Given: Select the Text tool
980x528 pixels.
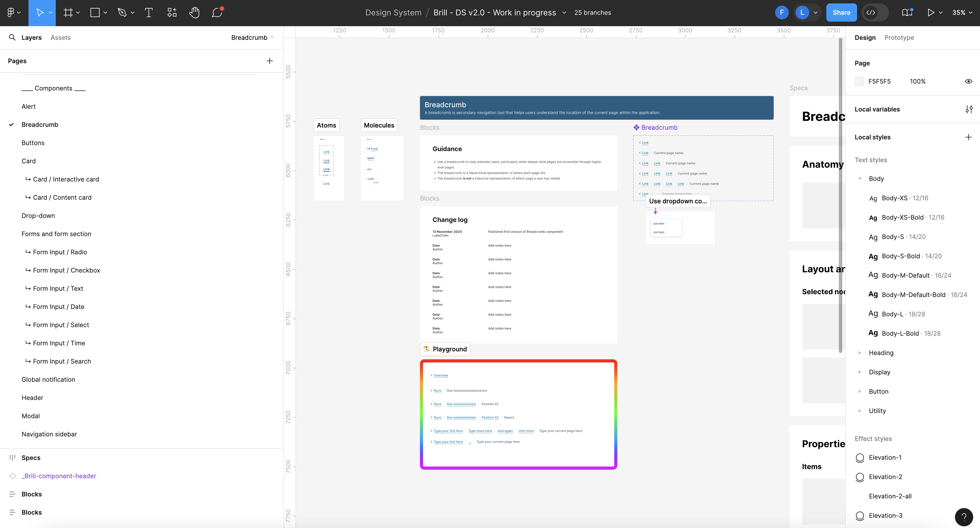Looking at the screenshot, I should [x=148, y=13].
